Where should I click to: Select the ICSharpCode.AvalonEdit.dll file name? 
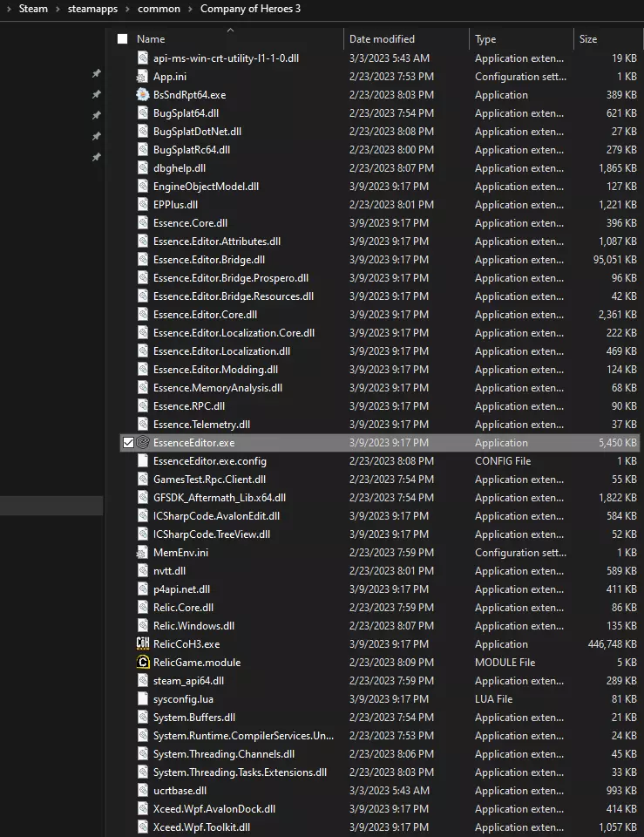click(216, 515)
